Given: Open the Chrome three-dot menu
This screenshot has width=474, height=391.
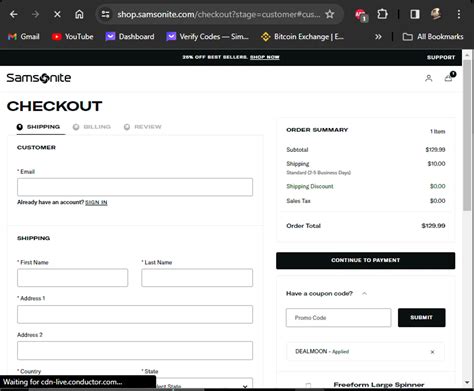Looking at the screenshot, I should pos(459,14).
